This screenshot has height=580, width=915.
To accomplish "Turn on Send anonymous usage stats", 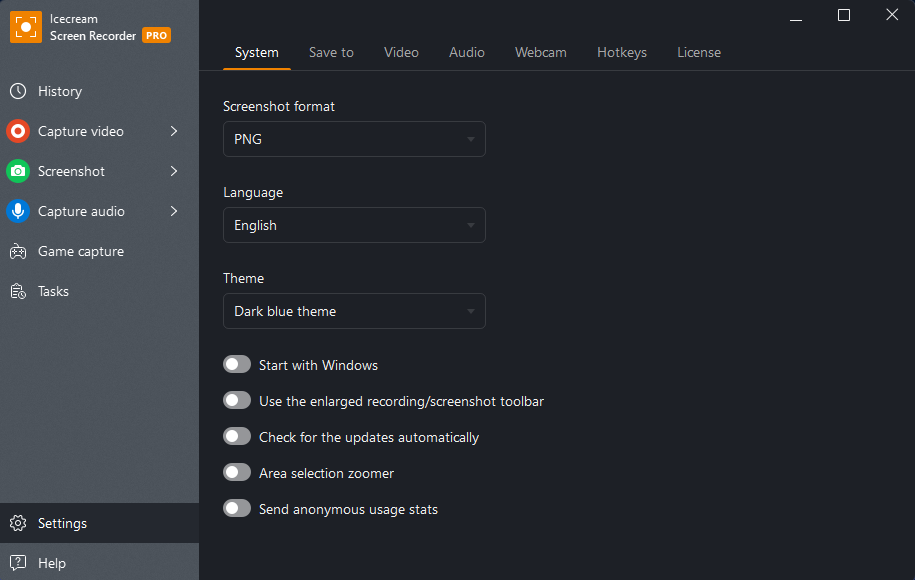I will pos(237,509).
